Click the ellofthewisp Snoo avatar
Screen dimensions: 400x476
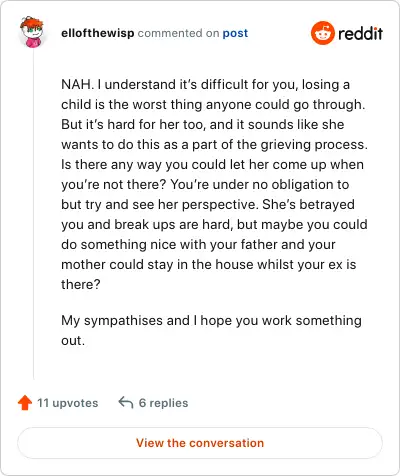pos(32,32)
